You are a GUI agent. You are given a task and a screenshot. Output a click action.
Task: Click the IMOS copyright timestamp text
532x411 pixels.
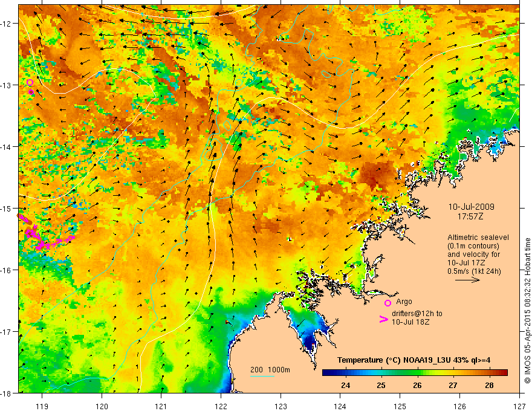click(x=527, y=311)
